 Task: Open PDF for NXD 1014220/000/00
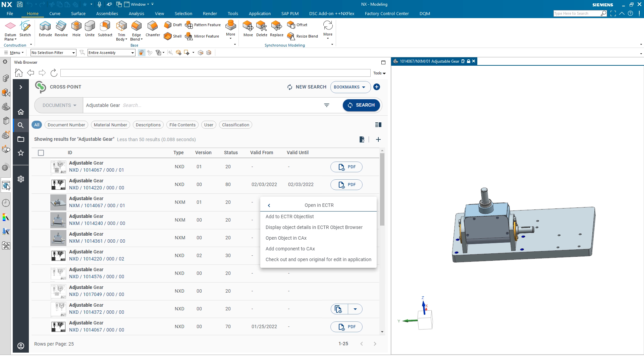point(346,185)
